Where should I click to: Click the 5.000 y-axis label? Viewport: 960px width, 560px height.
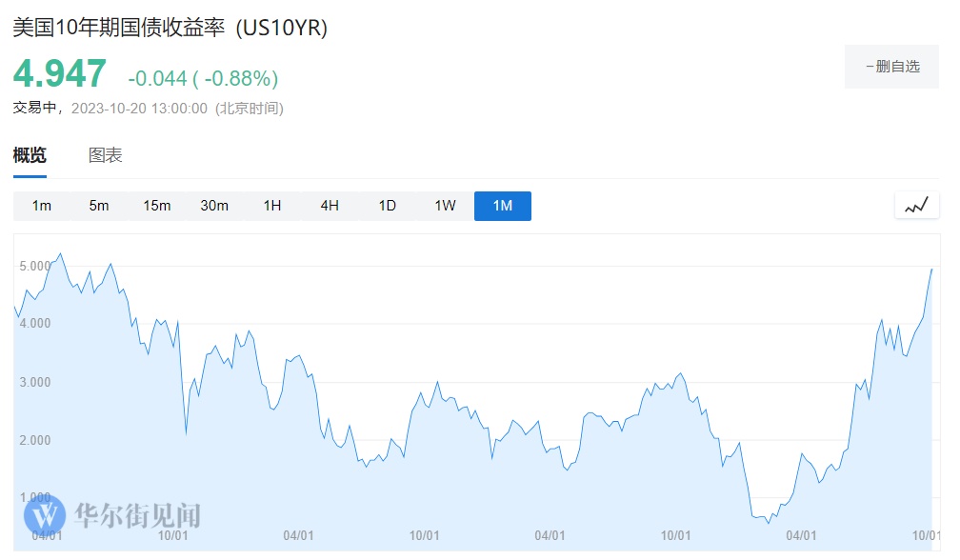(35, 266)
